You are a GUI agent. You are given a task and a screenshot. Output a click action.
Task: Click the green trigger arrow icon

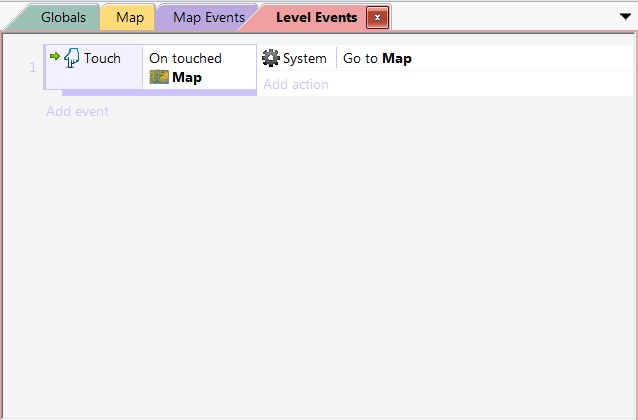55,56
